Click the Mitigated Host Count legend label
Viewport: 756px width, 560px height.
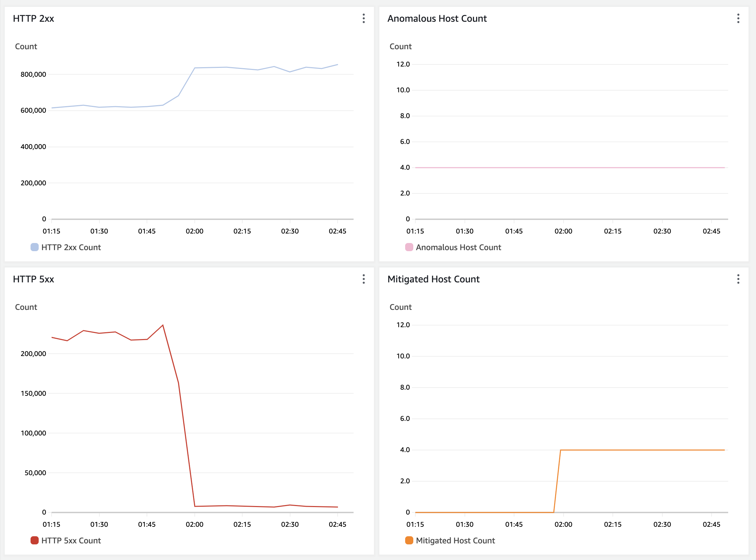(456, 540)
